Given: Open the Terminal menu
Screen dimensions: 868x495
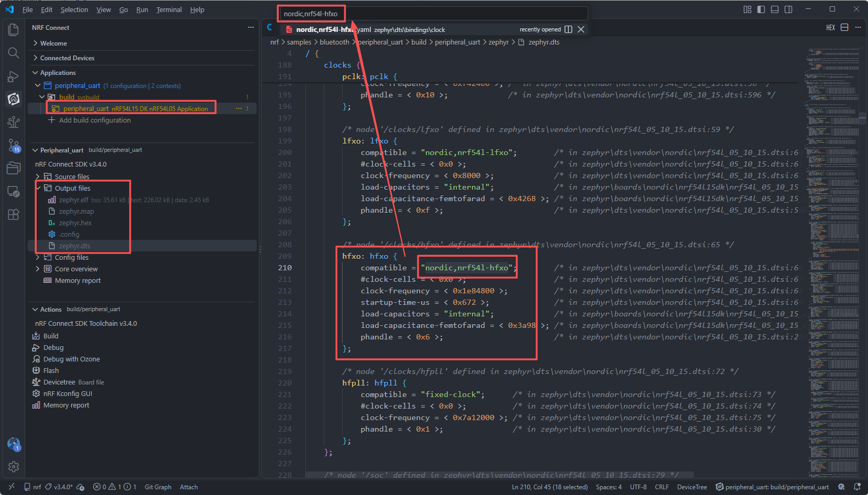Looking at the screenshot, I should click(x=169, y=9).
